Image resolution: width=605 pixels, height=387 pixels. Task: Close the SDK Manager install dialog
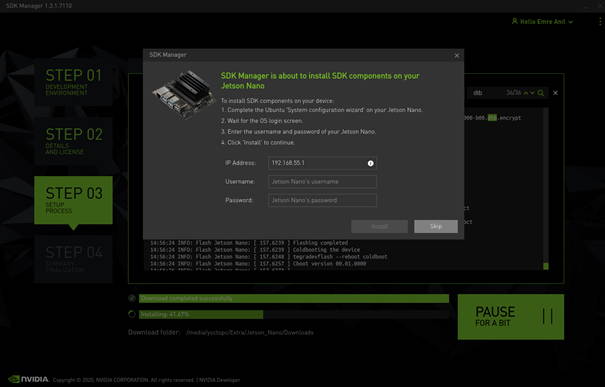(x=456, y=56)
